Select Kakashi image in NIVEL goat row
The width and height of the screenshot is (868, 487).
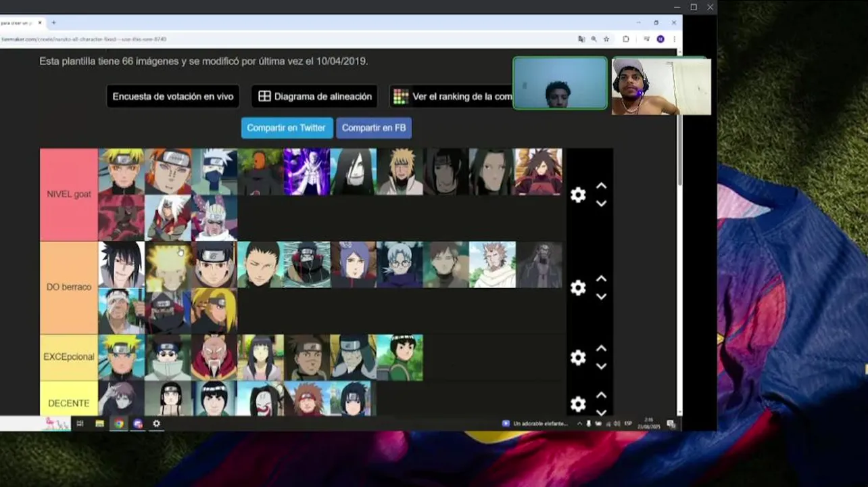pyautogui.click(x=214, y=172)
